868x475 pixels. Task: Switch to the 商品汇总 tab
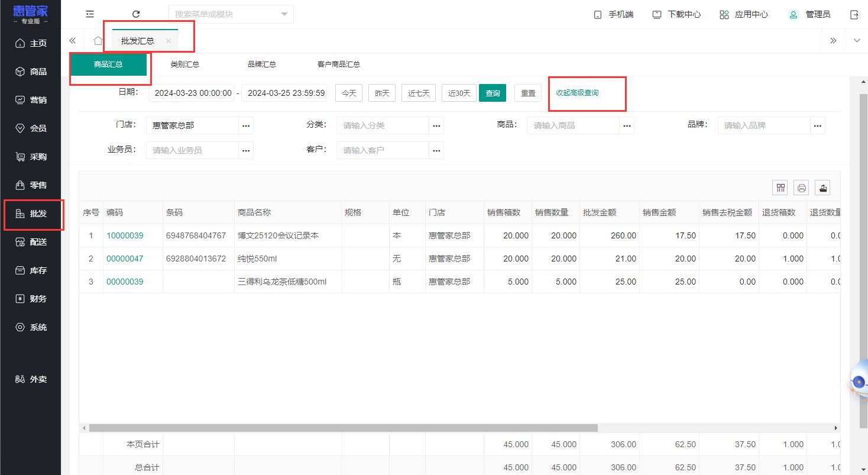108,64
